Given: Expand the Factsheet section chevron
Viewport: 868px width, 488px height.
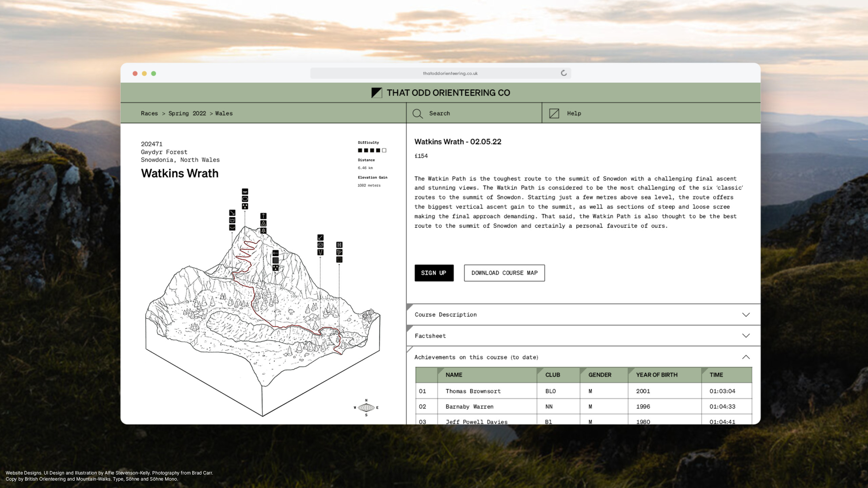Looking at the screenshot, I should tap(746, 335).
